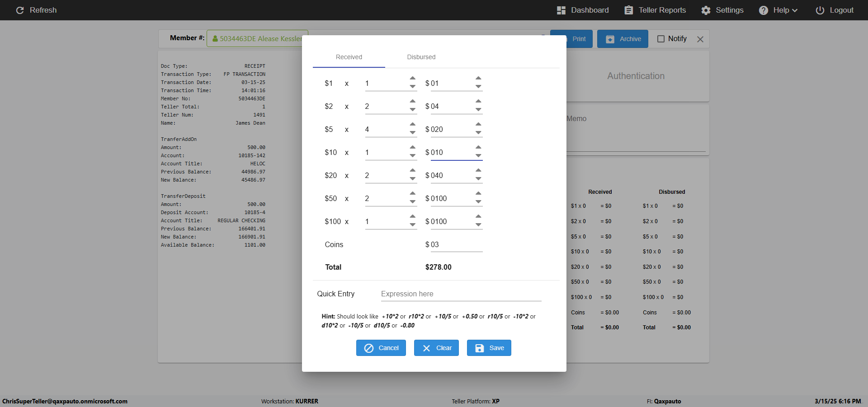Open the Dashboard grid icon
Image resolution: width=868 pixels, height=407 pixels.
point(561,10)
